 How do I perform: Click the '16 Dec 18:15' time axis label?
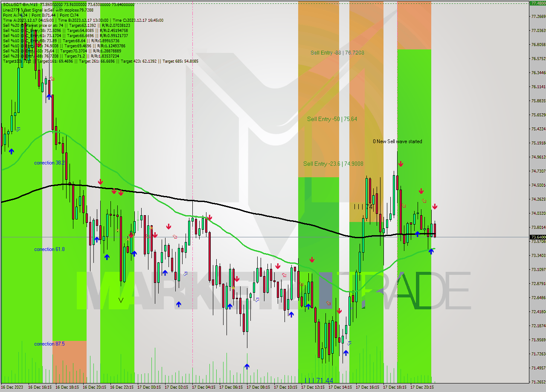67,388
